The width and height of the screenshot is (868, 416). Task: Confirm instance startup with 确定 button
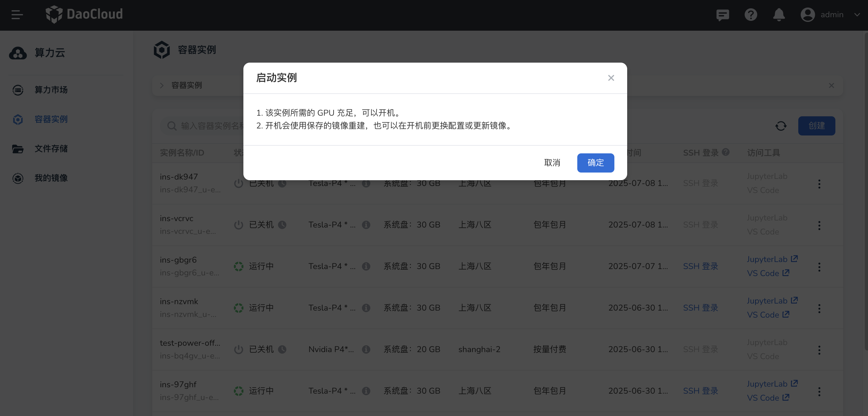click(596, 163)
